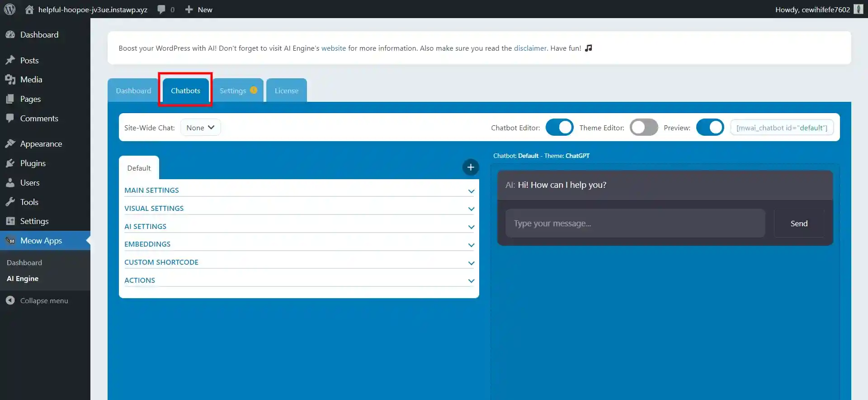Open the Site-Wide Chat dropdown
The image size is (868, 400).
tap(200, 128)
